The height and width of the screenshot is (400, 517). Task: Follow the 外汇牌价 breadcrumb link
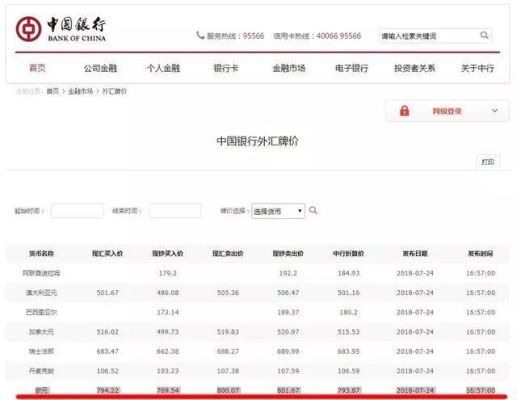[x=114, y=91]
